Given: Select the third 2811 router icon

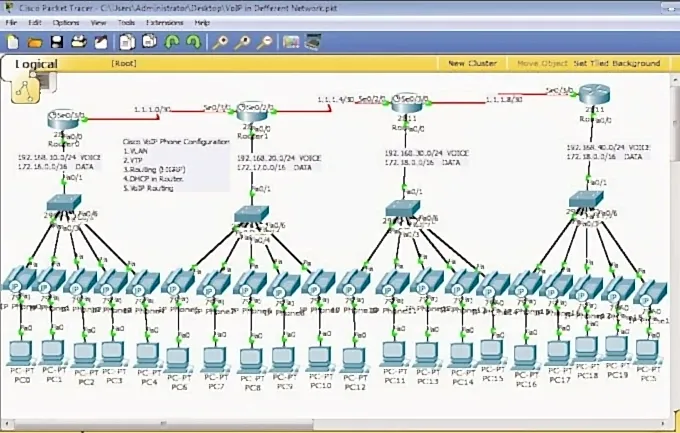Looking at the screenshot, I should tap(407, 103).
